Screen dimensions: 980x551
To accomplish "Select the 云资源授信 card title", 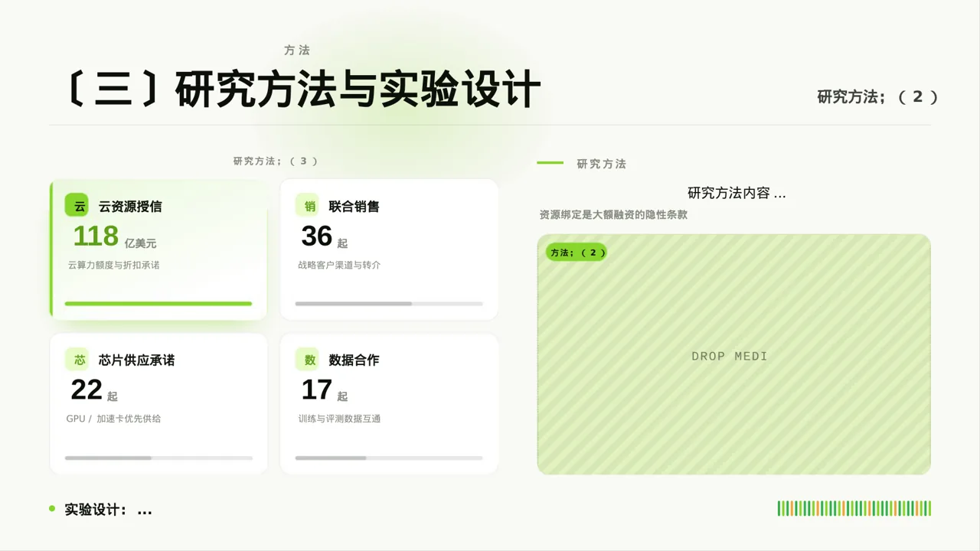I will (130, 207).
